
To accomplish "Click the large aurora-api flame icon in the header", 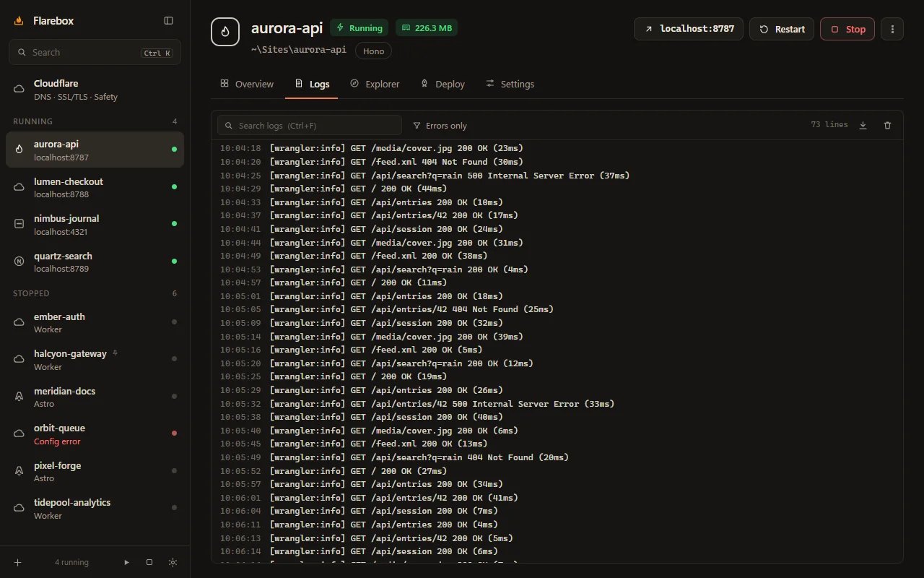I will 225,32.
